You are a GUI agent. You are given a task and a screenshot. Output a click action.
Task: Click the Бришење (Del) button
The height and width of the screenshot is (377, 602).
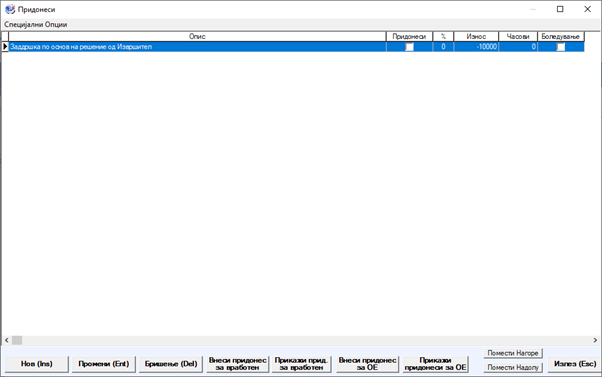(x=171, y=364)
